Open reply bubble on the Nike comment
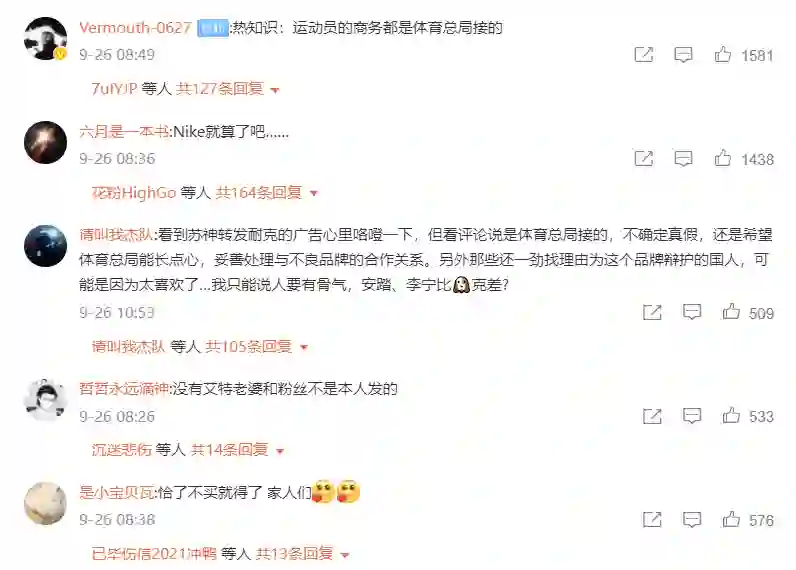The width and height of the screenshot is (796, 570). tap(683, 158)
